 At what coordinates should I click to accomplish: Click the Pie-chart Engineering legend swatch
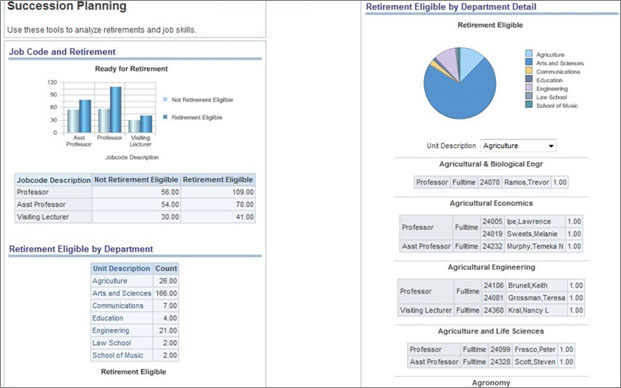pyautogui.click(x=529, y=87)
